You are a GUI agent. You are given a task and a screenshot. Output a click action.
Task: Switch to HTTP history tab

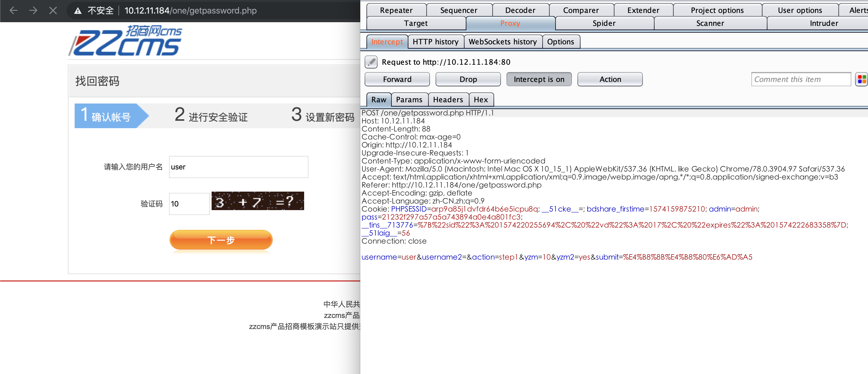click(x=435, y=42)
